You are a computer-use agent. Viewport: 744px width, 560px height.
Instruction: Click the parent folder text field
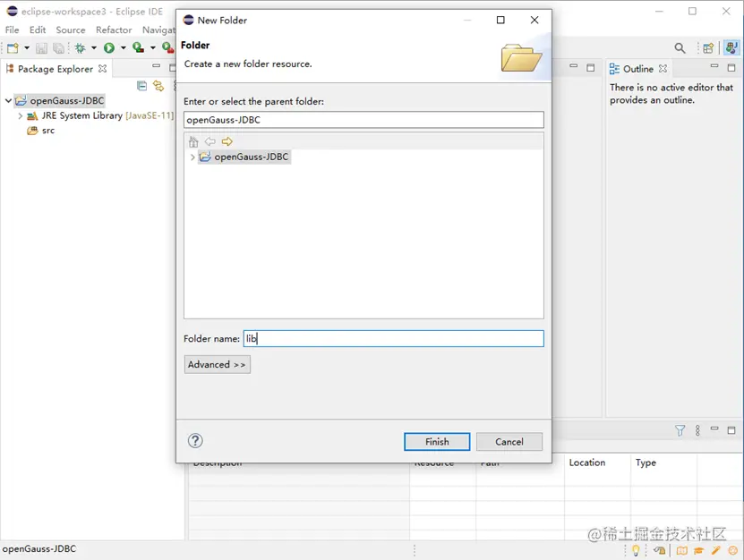pos(363,120)
